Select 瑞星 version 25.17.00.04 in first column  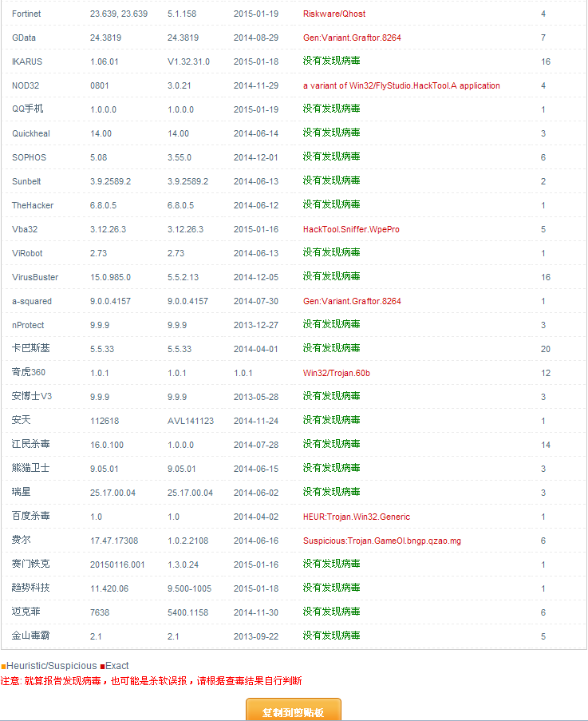point(112,493)
